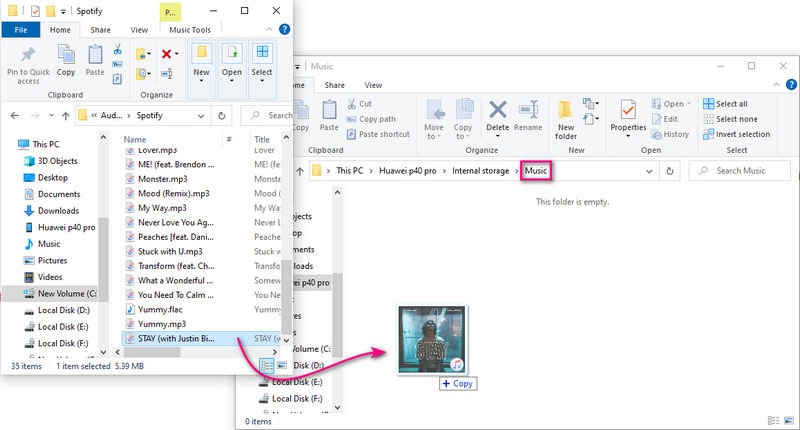Click Internal storage in Music address bar
800x430 pixels.
coord(480,171)
